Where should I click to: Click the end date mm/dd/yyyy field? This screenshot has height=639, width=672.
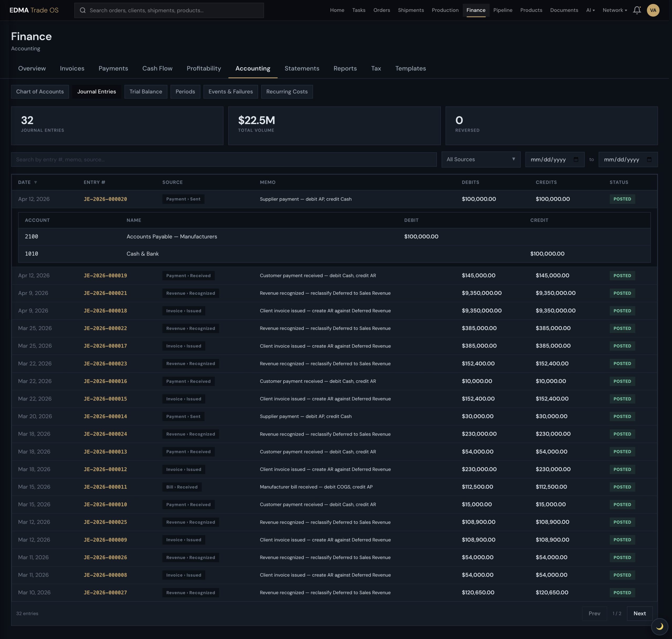pyautogui.click(x=628, y=159)
